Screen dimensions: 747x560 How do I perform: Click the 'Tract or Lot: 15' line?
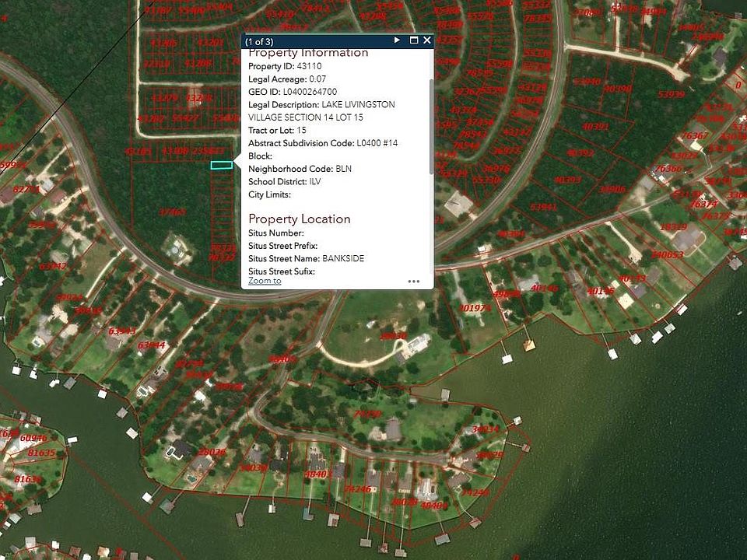pos(277,131)
